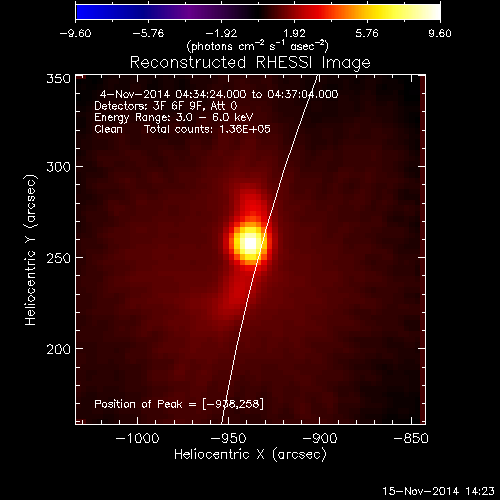Click the 5.76 color bar label
500x500 pixels.
367,33
